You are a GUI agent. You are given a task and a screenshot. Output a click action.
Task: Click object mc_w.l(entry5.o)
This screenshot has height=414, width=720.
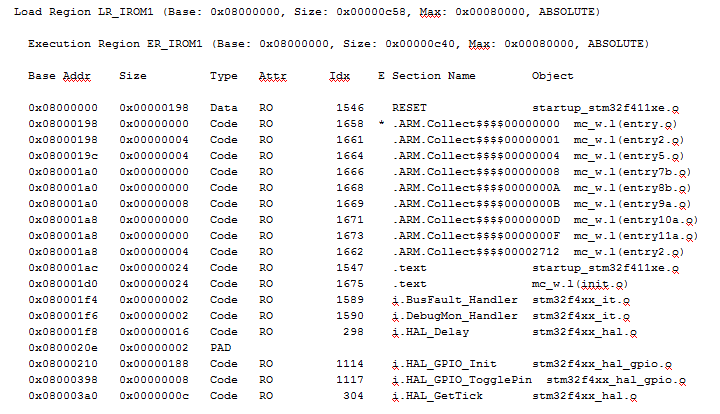click(x=629, y=156)
